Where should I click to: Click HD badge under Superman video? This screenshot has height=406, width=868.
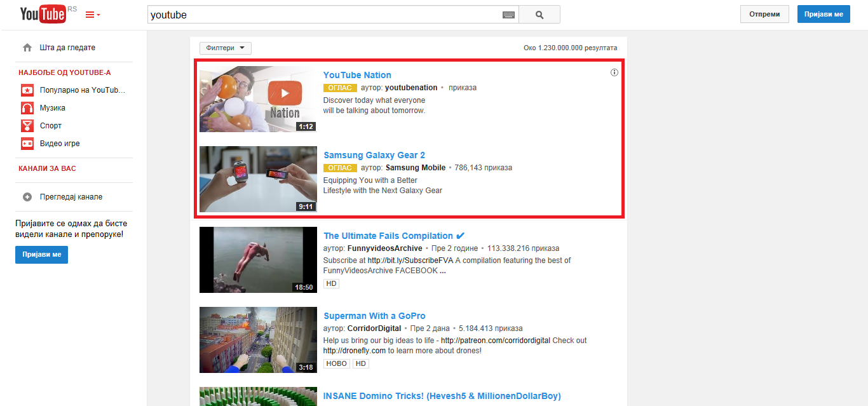(x=361, y=364)
